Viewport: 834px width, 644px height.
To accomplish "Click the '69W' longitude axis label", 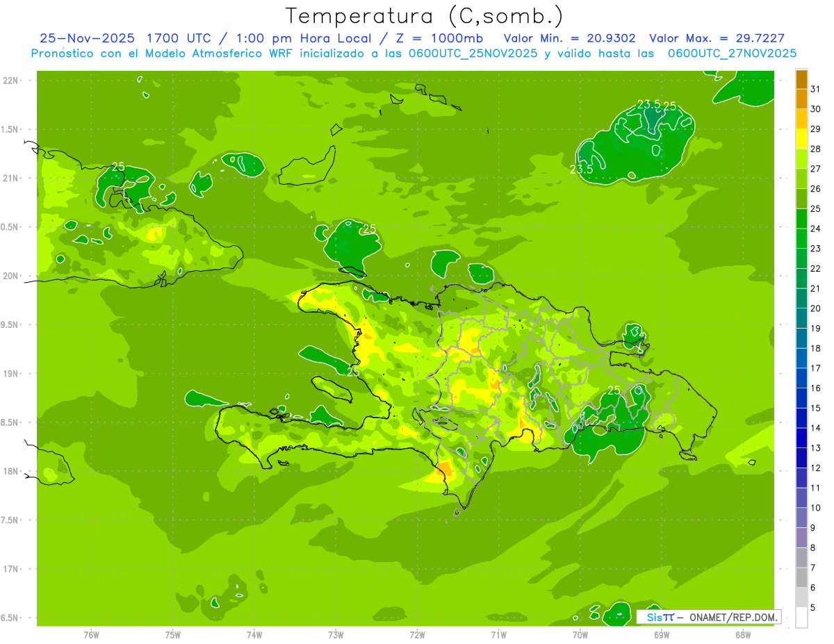I will [662, 634].
